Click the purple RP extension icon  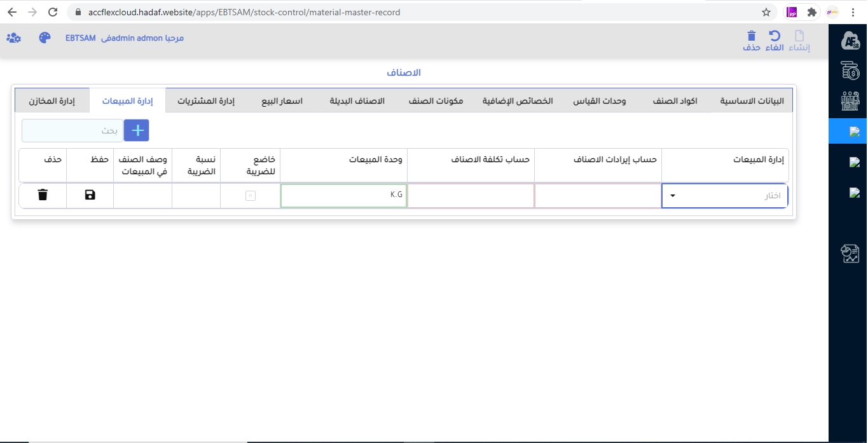tap(792, 12)
